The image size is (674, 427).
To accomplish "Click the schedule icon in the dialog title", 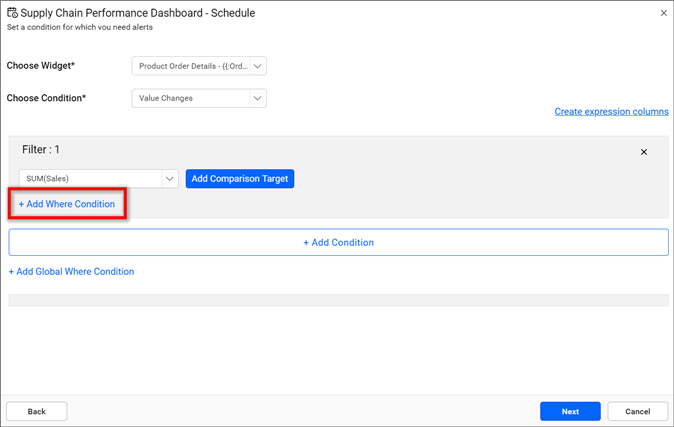I will click(x=12, y=13).
